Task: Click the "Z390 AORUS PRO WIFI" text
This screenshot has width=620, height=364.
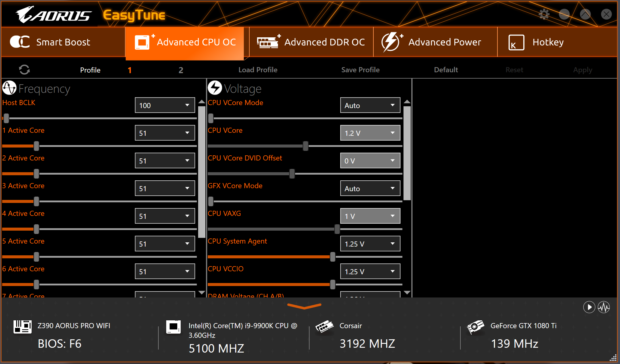Action: point(74,326)
